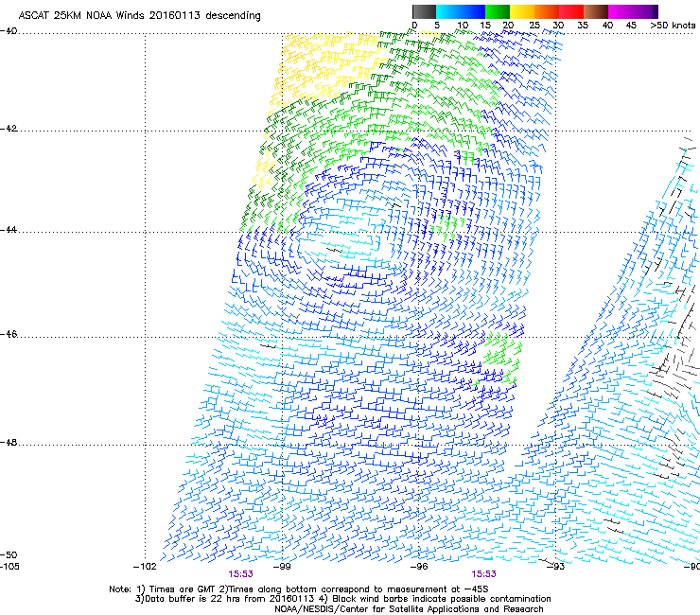
Task: Click the legend tick label '25'
Action: pyautogui.click(x=534, y=26)
